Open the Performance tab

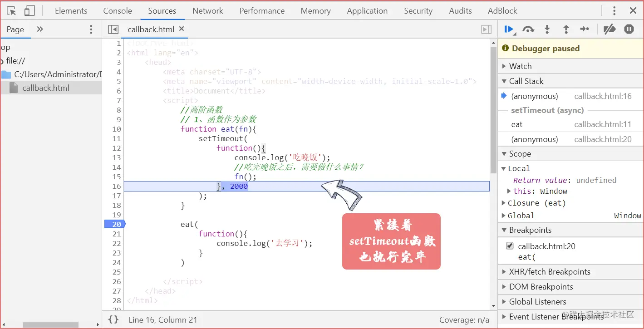[262, 11]
